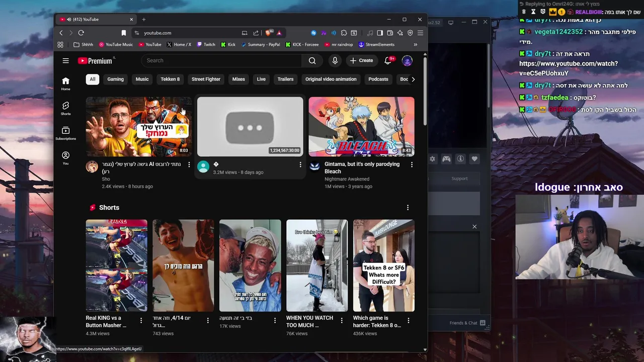
Task: Go back using the browser back arrow
Action: (61, 33)
